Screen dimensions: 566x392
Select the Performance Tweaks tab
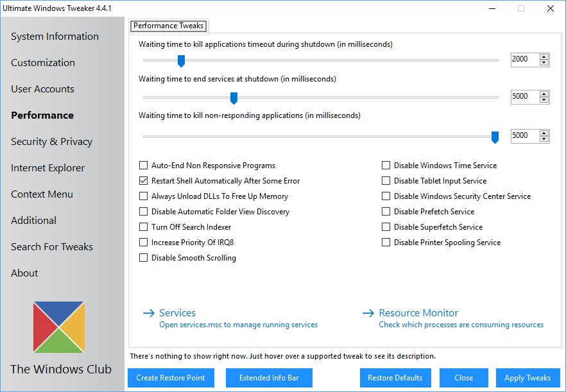click(x=169, y=26)
